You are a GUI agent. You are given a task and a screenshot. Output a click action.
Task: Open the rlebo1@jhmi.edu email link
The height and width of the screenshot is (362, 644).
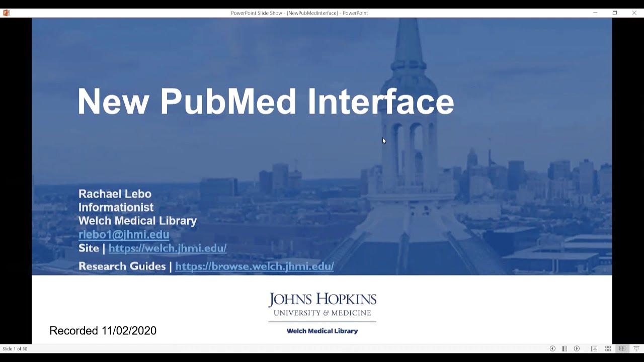click(124, 234)
